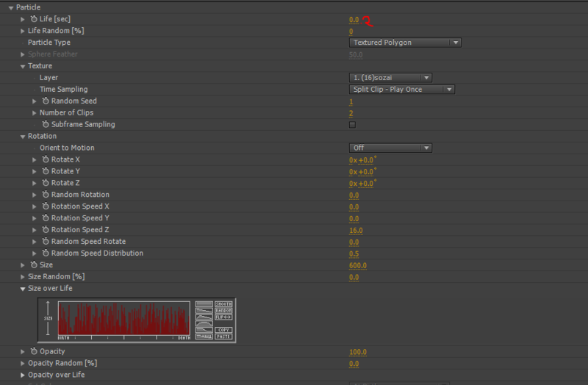Toggle the Random Speed Distribution stopwatch

click(x=46, y=253)
